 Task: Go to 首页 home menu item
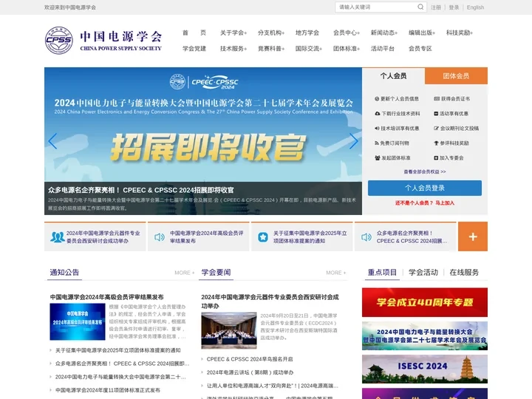pos(194,33)
